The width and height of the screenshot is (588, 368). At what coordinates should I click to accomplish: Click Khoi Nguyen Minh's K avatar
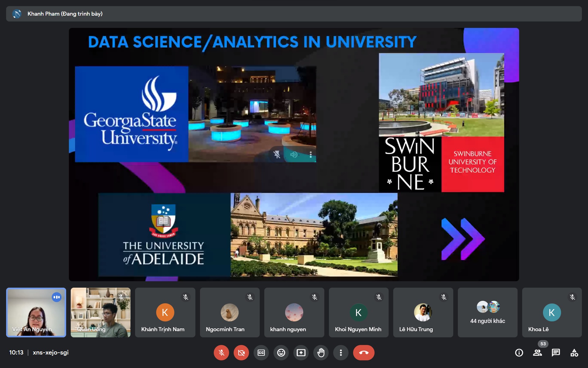(x=359, y=312)
